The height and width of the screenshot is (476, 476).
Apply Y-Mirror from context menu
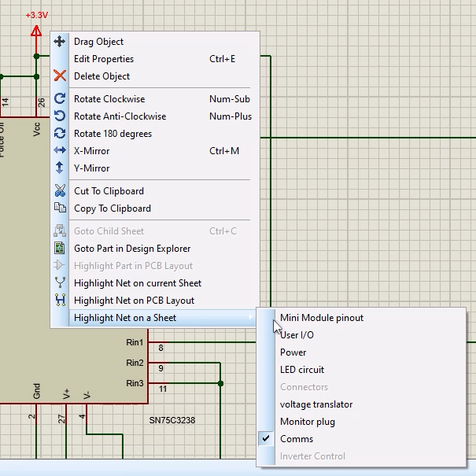164,168
